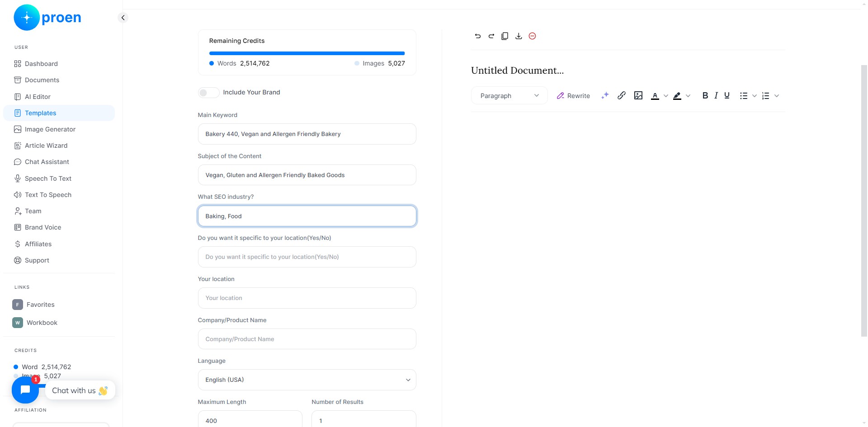Click the location-specific Yes/No field
868x427 pixels.
coord(307,257)
